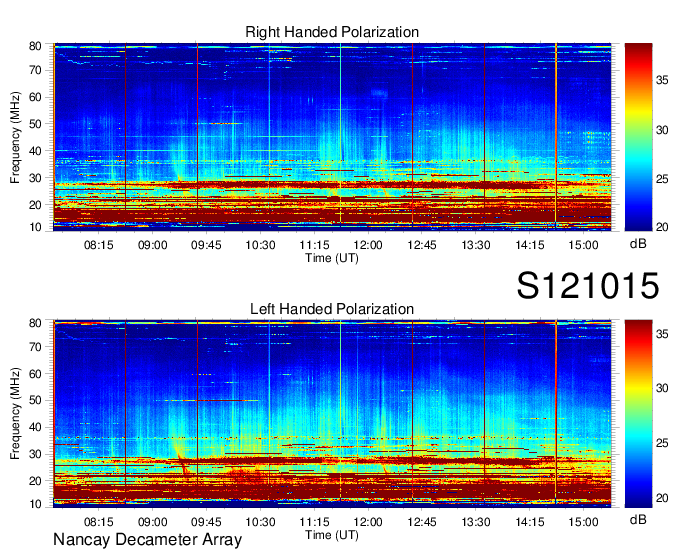This screenshot has height=552, width=680.
Task: Click the 30 MHz tick of Right Handed plot
Action: pos(35,178)
